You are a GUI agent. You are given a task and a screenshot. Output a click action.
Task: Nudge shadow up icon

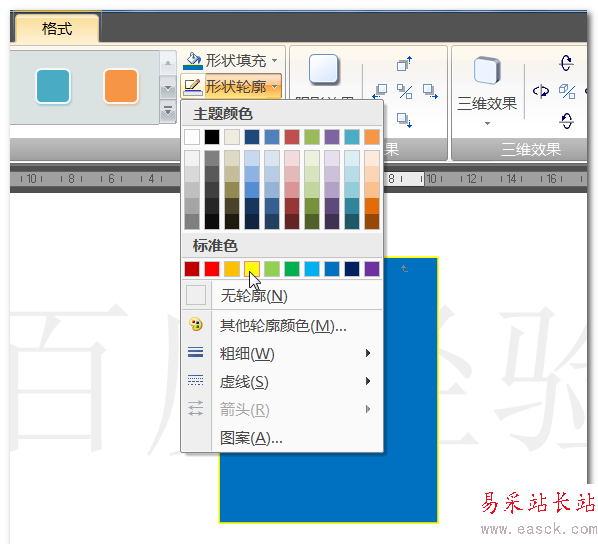click(x=404, y=64)
